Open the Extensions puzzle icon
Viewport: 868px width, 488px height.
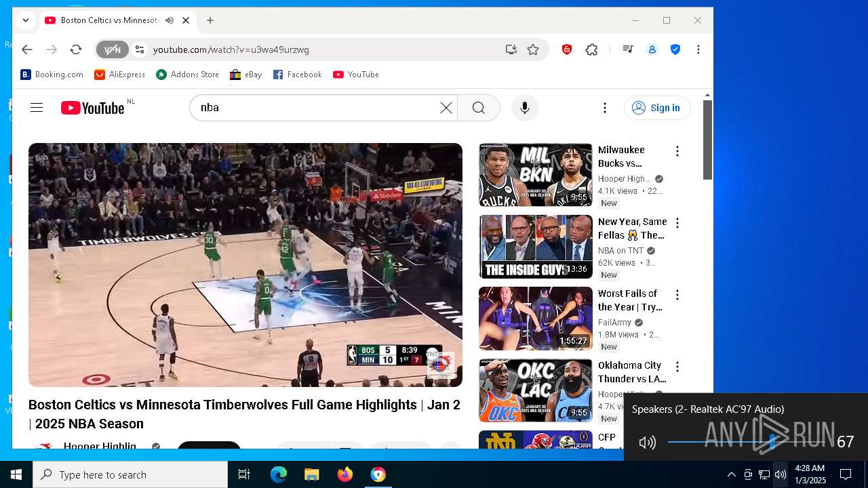[x=592, y=49]
